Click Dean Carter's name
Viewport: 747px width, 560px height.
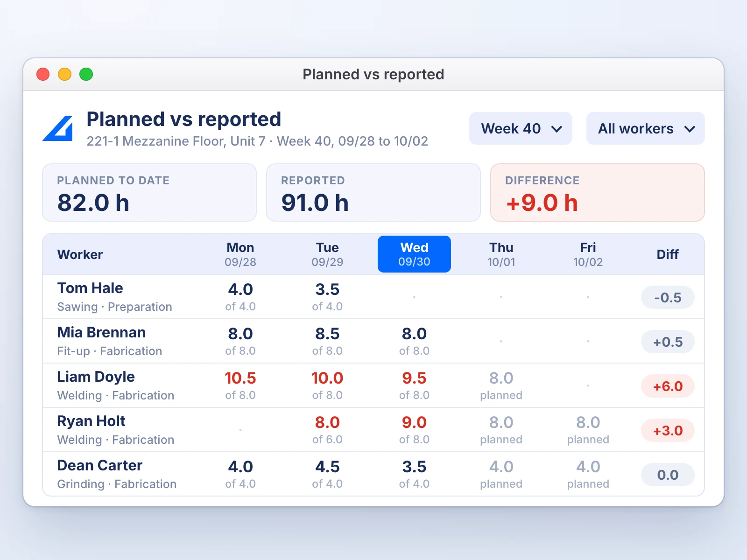pos(99,465)
